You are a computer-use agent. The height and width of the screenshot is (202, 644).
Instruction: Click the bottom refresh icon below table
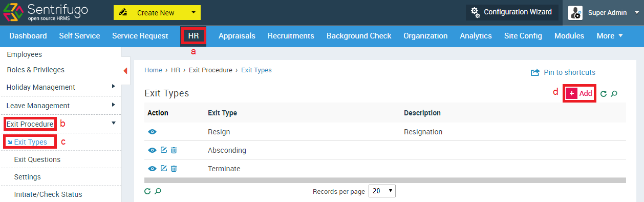(x=147, y=191)
